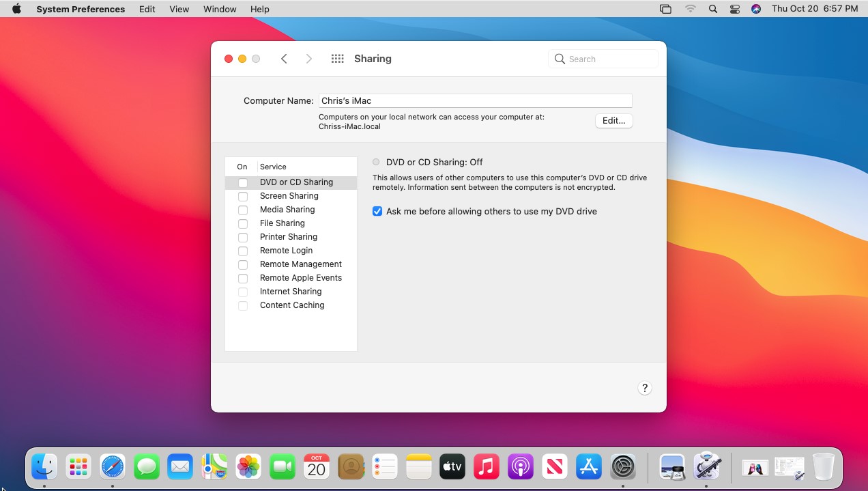Open the Apple menu
Screen dimensions: 868x491
[16, 9]
